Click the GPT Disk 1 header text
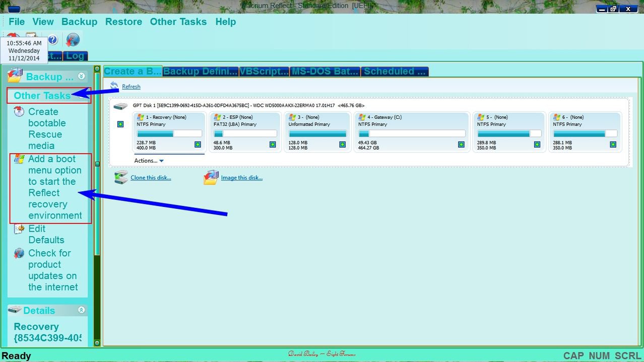Image resolution: width=644 pixels, height=362 pixels. tap(248, 106)
